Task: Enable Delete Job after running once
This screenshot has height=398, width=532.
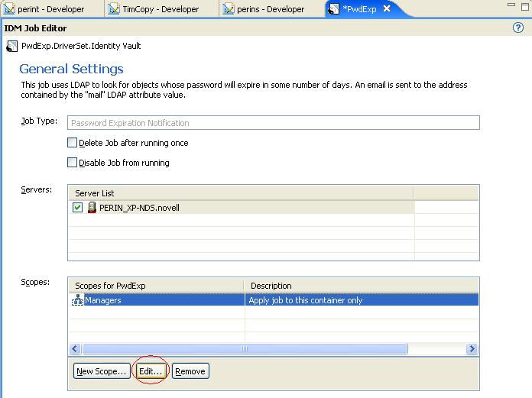Action: pos(72,142)
